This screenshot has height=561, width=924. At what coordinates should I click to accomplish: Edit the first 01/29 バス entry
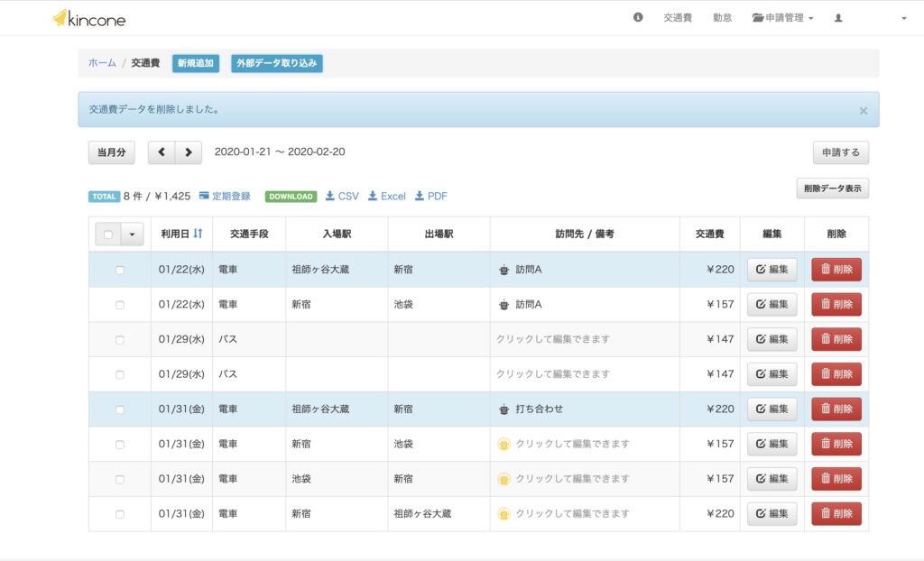(772, 339)
